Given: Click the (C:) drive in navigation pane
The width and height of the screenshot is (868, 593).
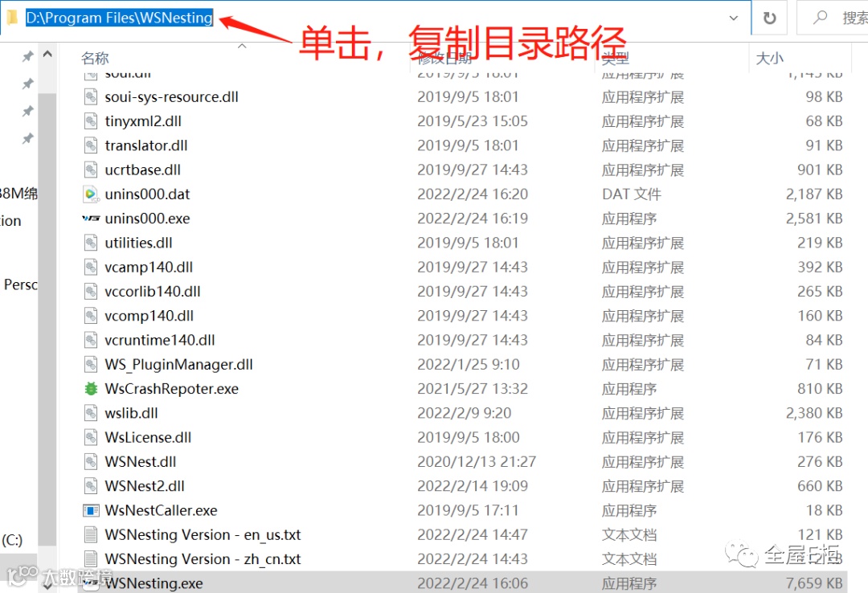Looking at the screenshot, I should [12, 540].
